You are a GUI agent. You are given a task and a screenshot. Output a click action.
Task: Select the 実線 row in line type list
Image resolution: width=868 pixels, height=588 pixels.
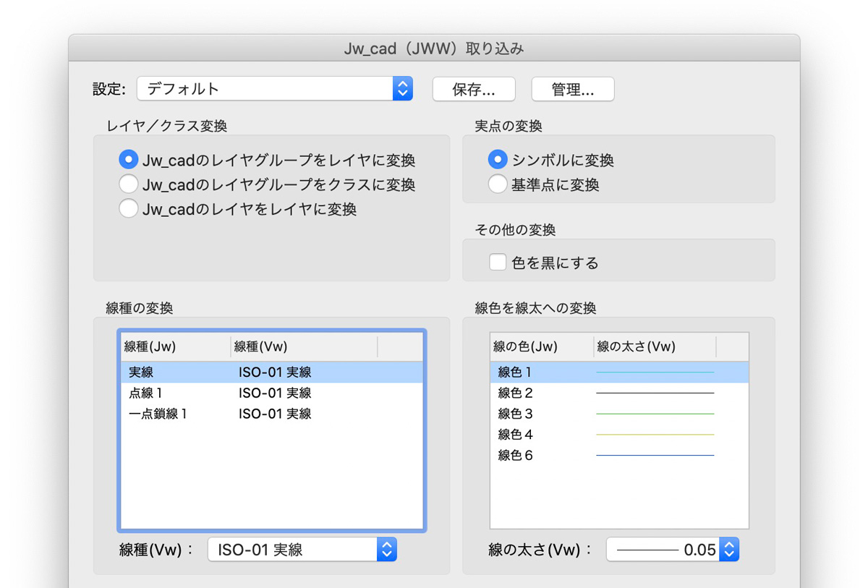pos(272,372)
